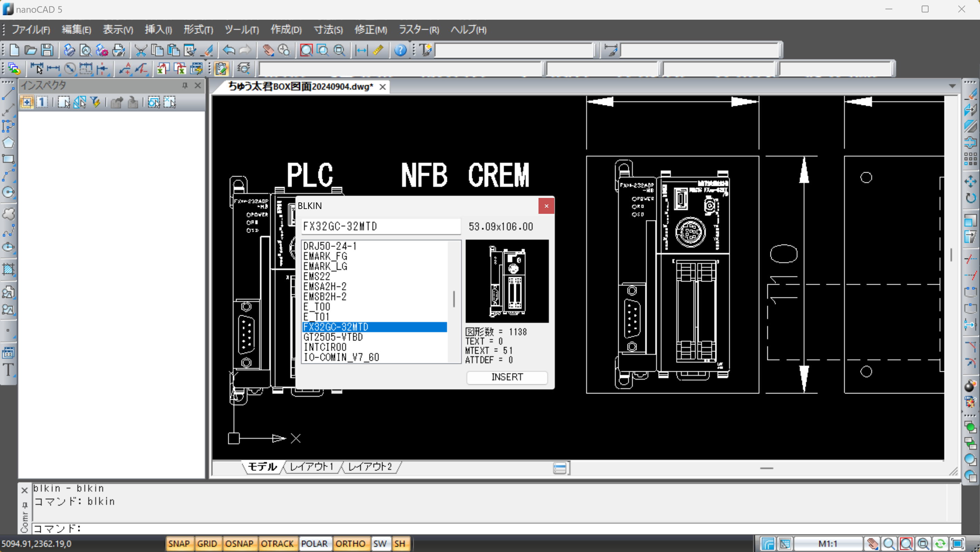Click the Undo arrow

coord(229,50)
